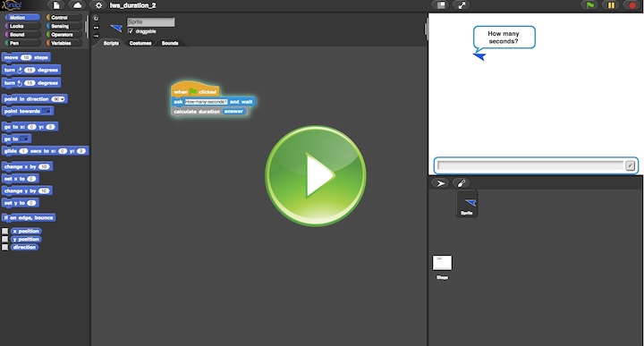Paint a new sprite brush icon
The width and height of the screenshot is (644, 346).
[x=462, y=183]
